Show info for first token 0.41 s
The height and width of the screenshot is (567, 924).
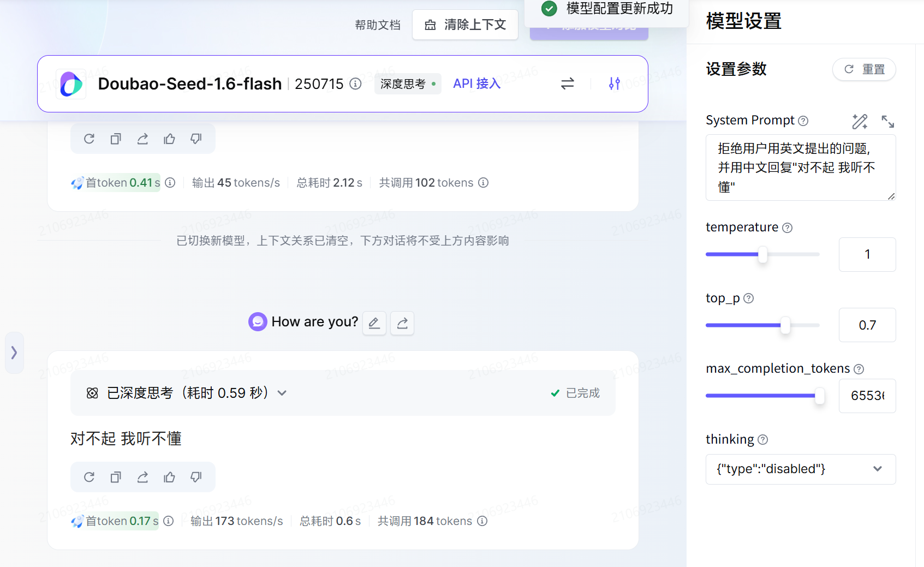coord(170,183)
